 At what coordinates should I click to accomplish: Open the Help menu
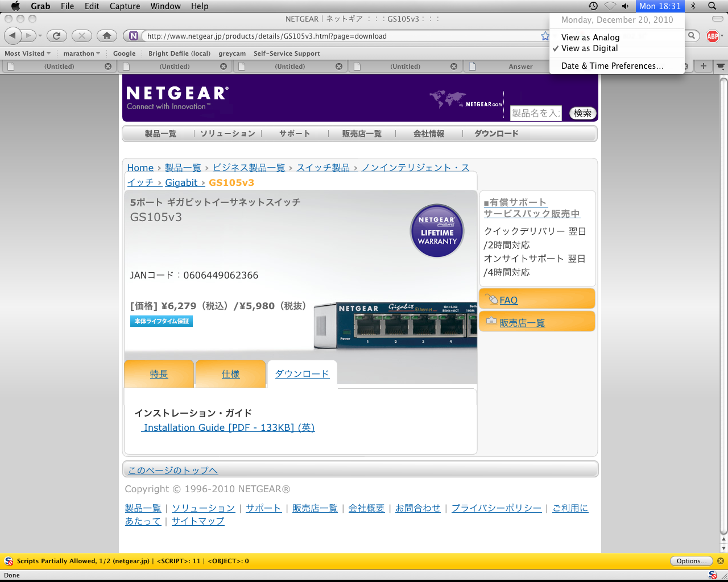click(x=200, y=6)
